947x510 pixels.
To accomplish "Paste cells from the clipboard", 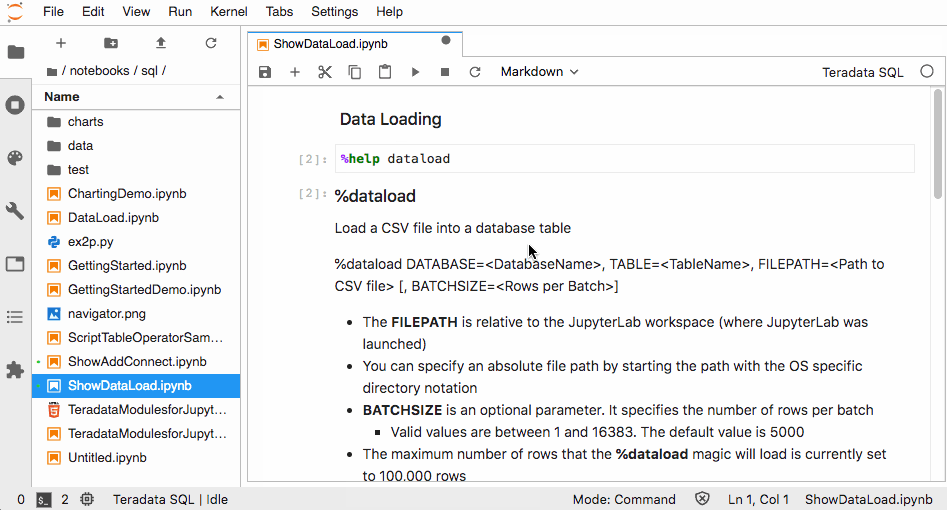I will 385,72.
